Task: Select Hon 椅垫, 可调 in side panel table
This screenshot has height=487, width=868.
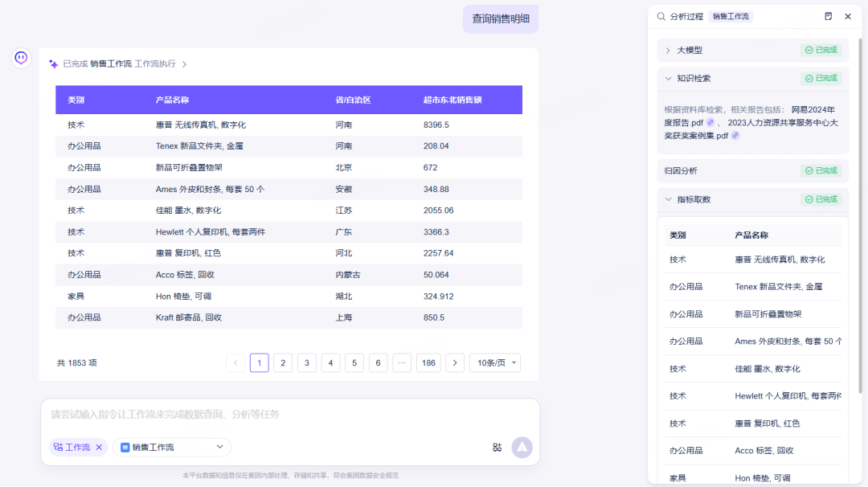Action: (x=762, y=477)
